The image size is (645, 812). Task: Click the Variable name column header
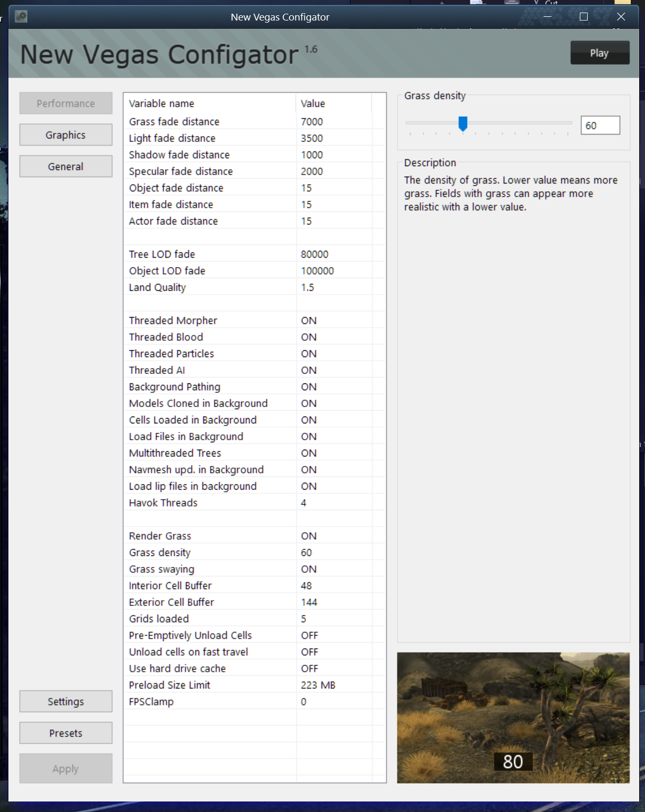pyautogui.click(x=210, y=104)
